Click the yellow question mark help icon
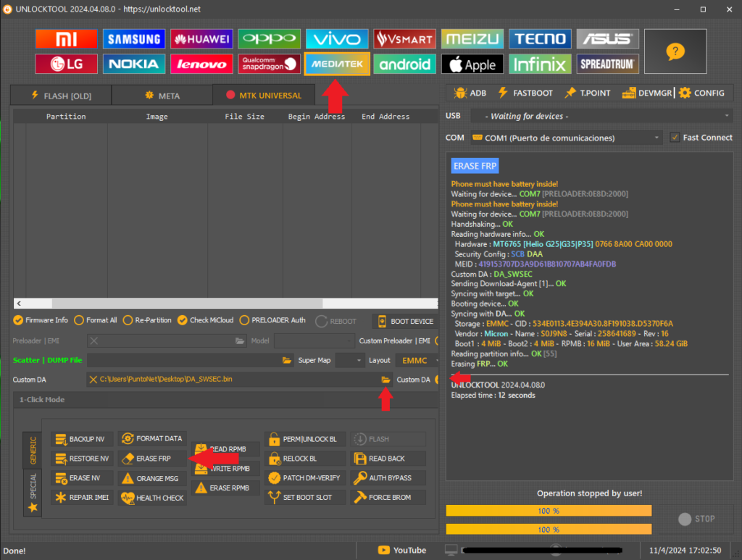 [675, 51]
